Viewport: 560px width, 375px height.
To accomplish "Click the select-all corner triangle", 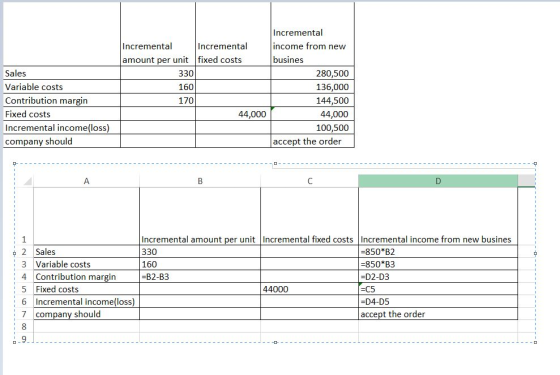I will coord(28,181).
